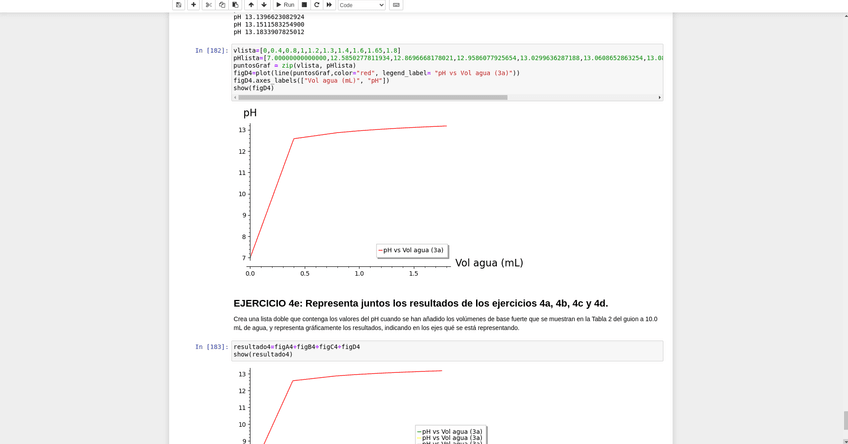Viewport: 848px width, 444px height.
Task: Move selected cell down
Action: coord(264,5)
